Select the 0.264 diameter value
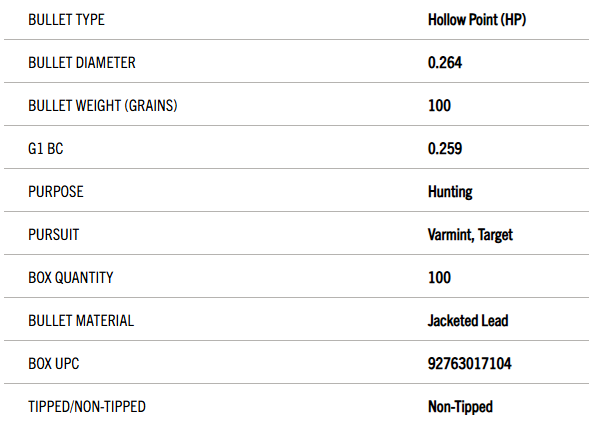Image resolution: width=589 pixels, height=421 pixels. [x=445, y=63]
